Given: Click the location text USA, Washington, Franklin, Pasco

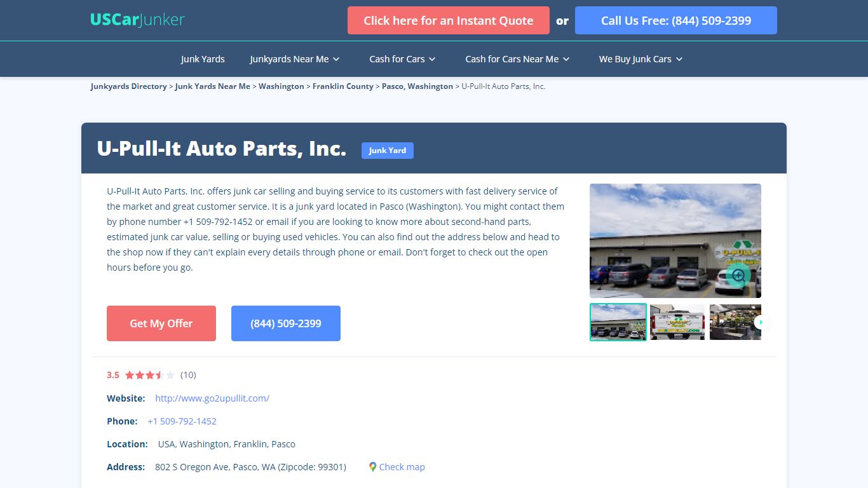Looking at the screenshot, I should pyautogui.click(x=227, y=444).
